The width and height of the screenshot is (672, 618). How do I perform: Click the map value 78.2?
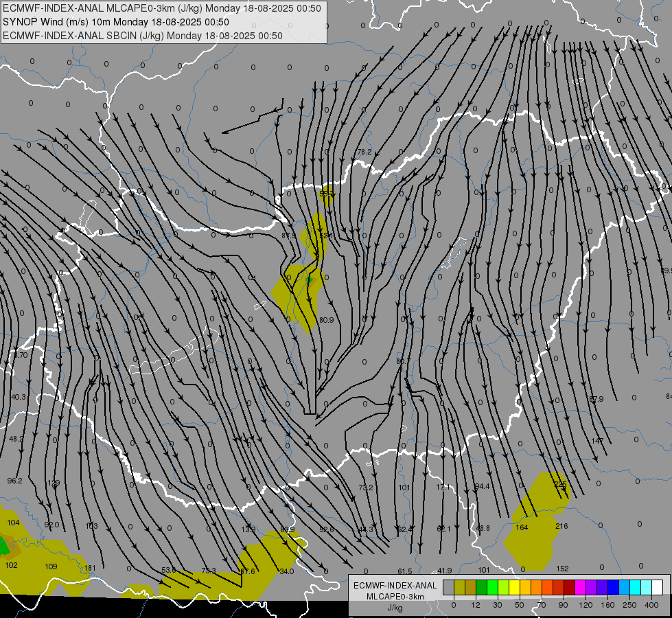364,152
